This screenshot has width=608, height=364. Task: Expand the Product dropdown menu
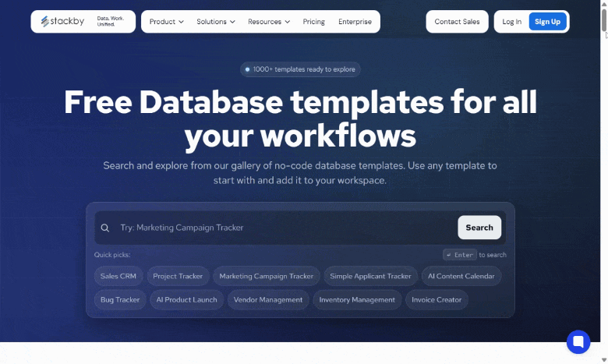(x=166, y=22)
